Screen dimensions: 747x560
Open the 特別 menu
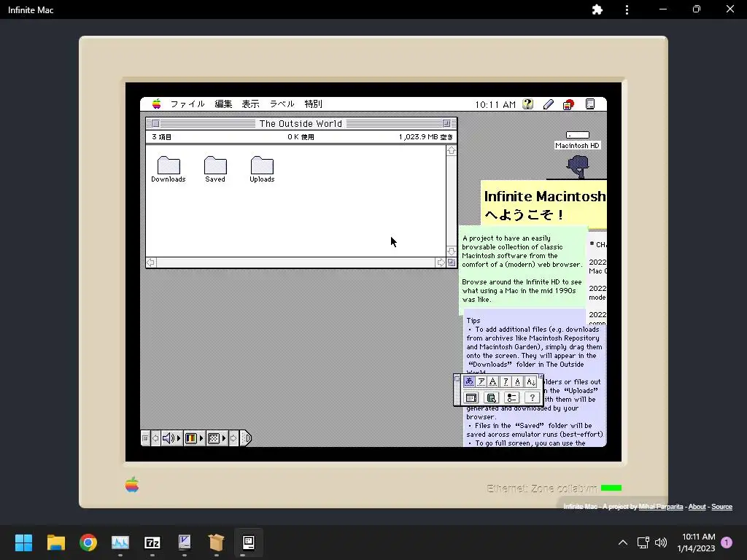pos(314,104)
